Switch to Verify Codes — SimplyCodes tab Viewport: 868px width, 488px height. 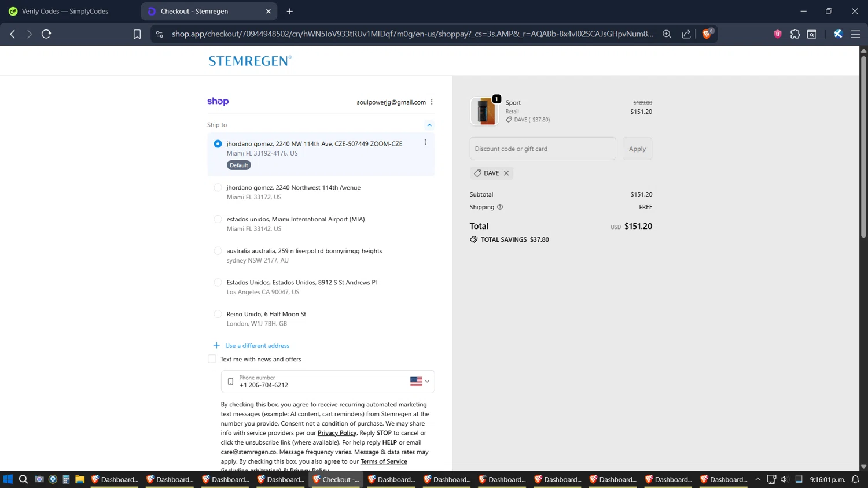65,11
